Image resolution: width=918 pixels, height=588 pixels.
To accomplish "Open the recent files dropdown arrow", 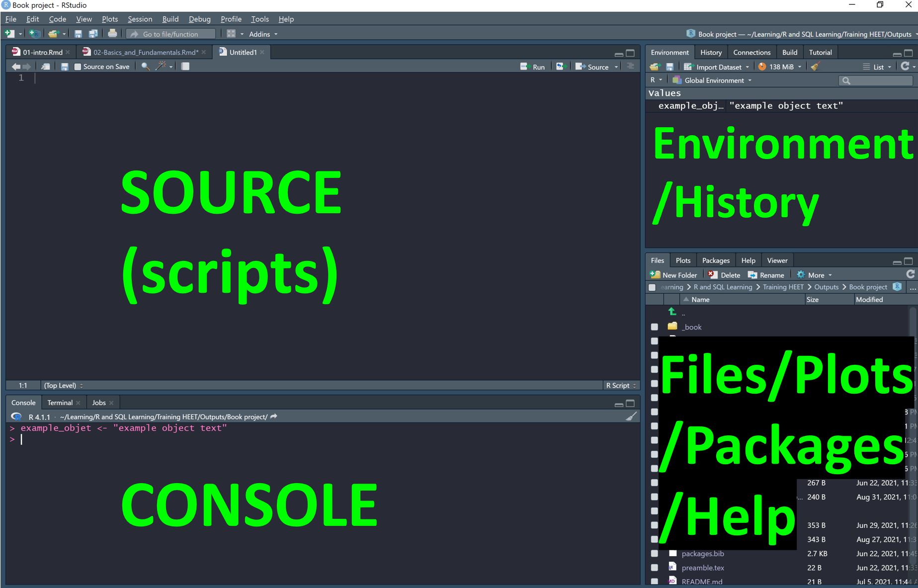I will pos(64,34).
